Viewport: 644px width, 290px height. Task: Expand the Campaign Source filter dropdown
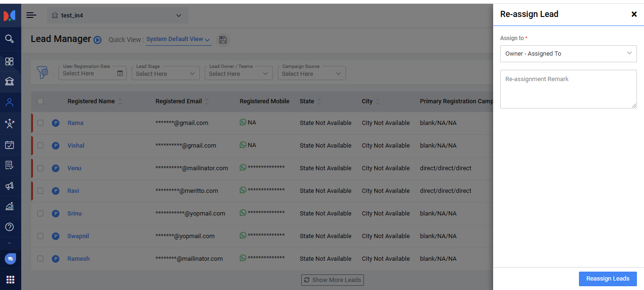[312, 74]
